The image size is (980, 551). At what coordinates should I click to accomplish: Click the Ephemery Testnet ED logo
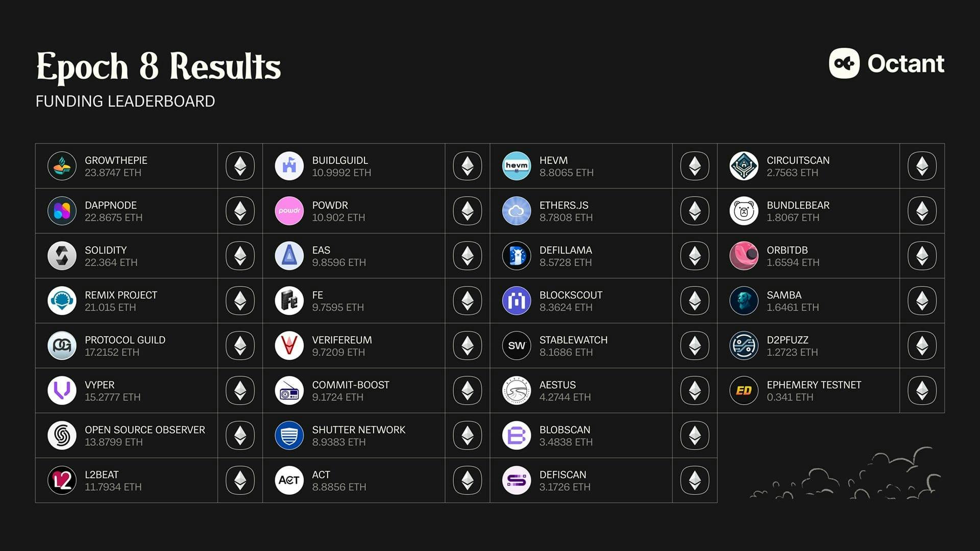744,391
